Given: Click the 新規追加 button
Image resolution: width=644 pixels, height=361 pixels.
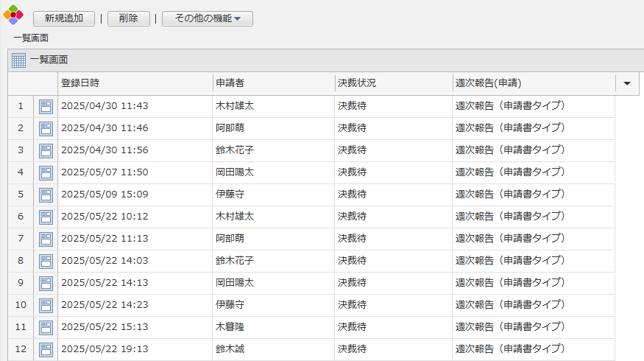Looking at the screenshot, I should [64, 19].
